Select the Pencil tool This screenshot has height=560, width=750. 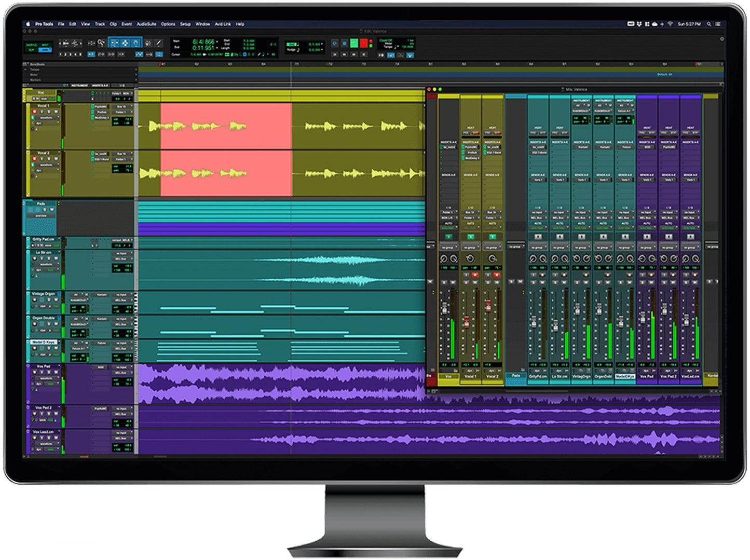158,43
